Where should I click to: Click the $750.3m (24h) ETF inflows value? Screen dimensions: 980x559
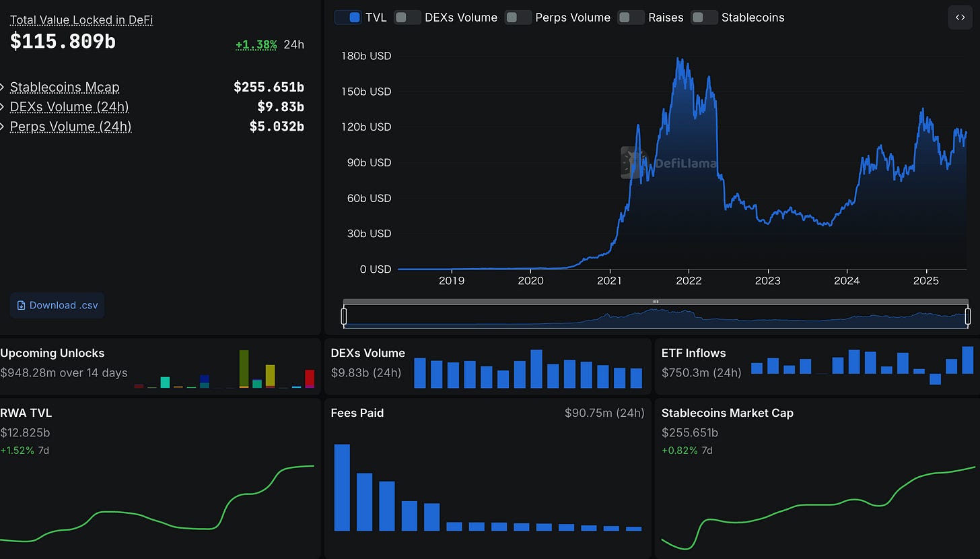coord(701,372)
